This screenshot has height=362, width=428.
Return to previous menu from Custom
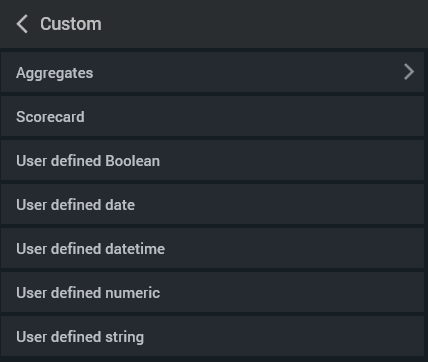tap(22, 24)
